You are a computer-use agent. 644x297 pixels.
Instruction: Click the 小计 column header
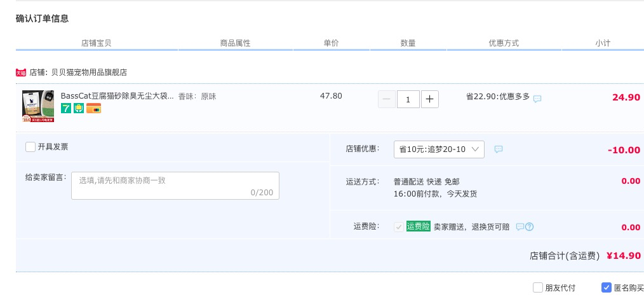(603, 43)
